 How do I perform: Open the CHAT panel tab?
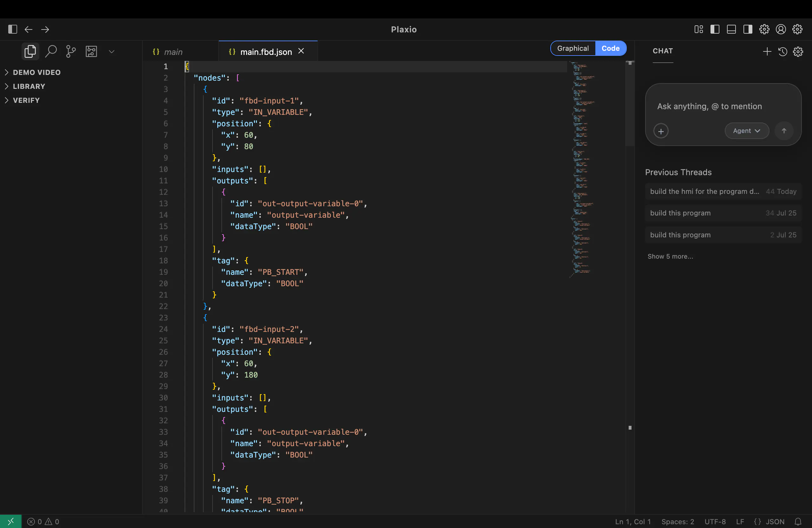(663, 51)
